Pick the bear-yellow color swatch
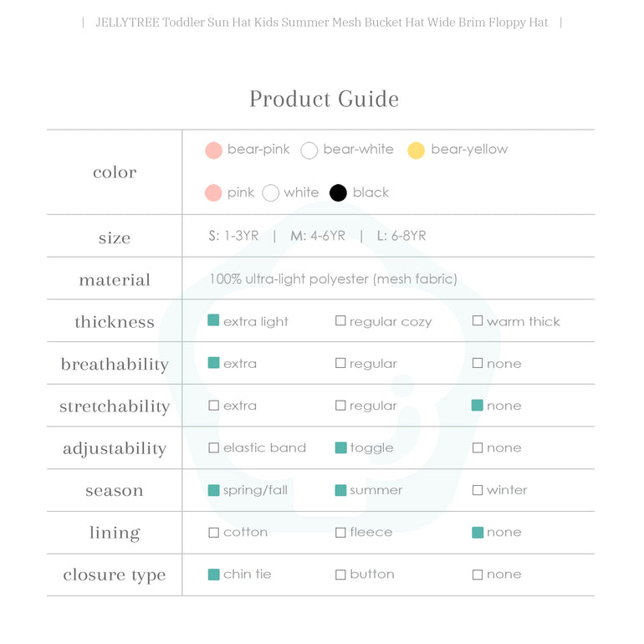 pos(416,151)
